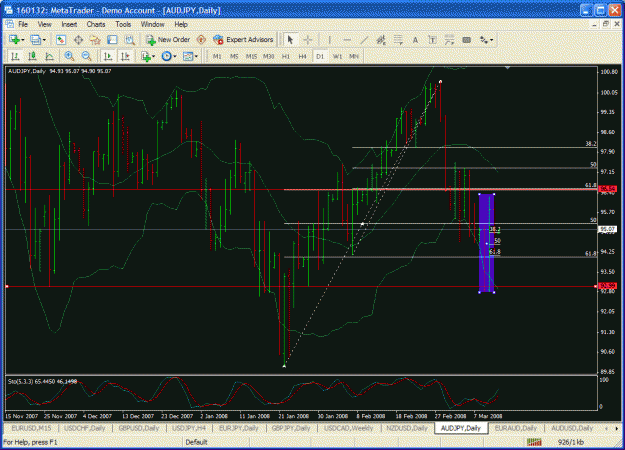625x450 pixels.
Task: Select the Equidistant Channel tool
Action: tap(381, 40)
